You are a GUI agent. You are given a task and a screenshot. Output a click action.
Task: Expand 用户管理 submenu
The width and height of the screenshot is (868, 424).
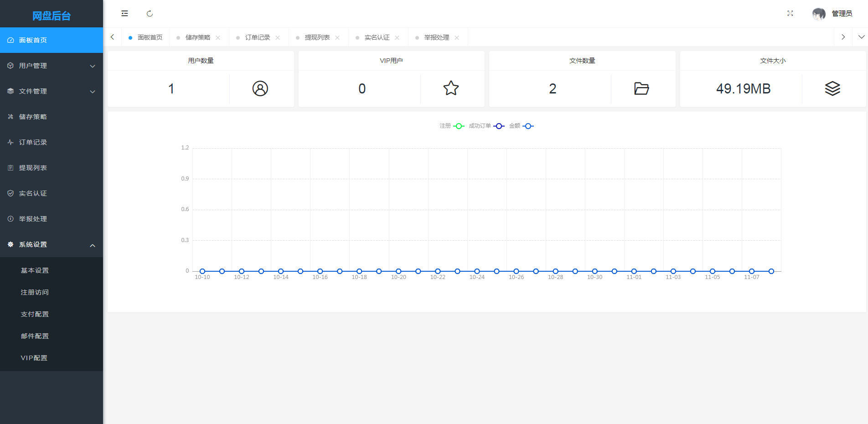click(52, 66)
